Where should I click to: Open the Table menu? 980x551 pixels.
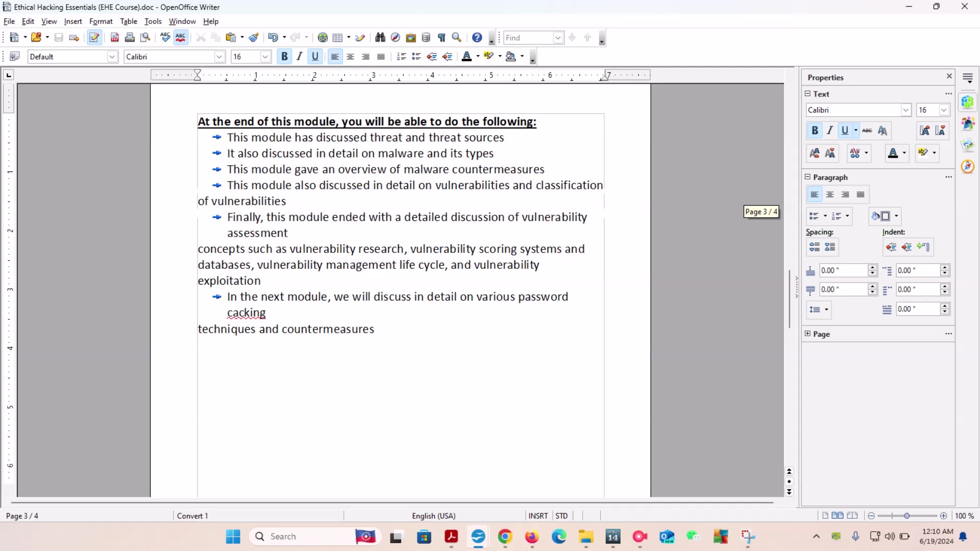click(129, 21)
